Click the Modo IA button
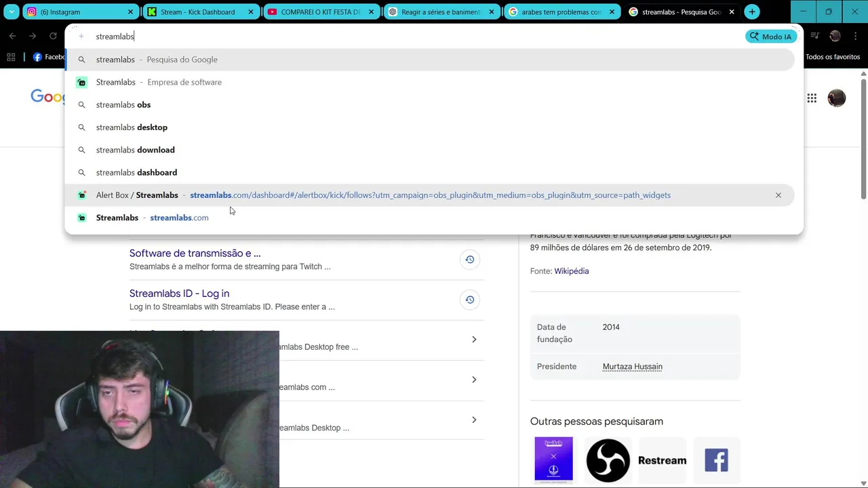 tap(771, 37)
